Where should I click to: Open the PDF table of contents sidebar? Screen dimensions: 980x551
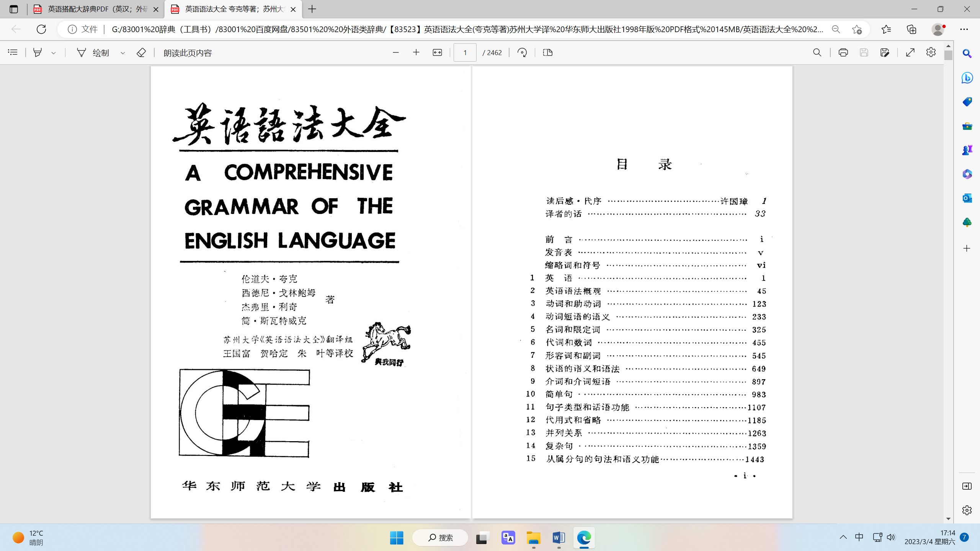[x=13, y=52]
